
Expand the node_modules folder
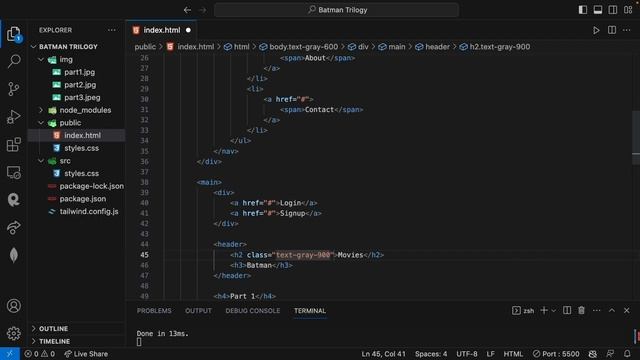click(41, 110)
